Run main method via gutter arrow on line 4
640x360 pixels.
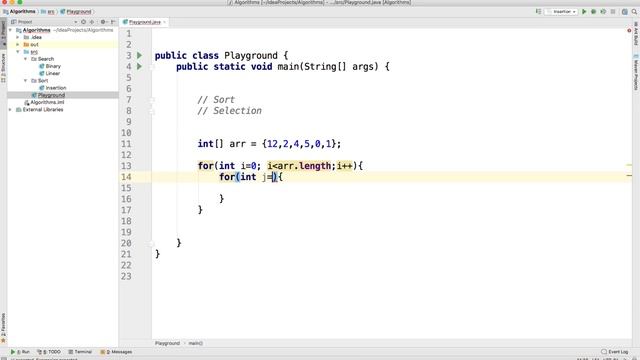(140, 66)
